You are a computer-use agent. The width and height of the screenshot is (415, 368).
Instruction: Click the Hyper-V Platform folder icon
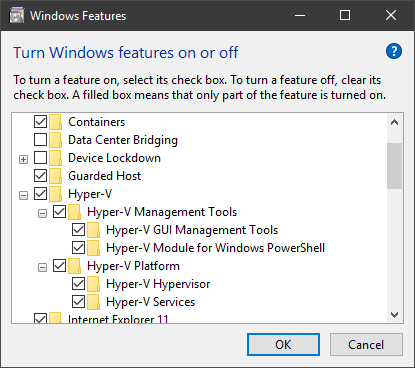pos(74,266)
